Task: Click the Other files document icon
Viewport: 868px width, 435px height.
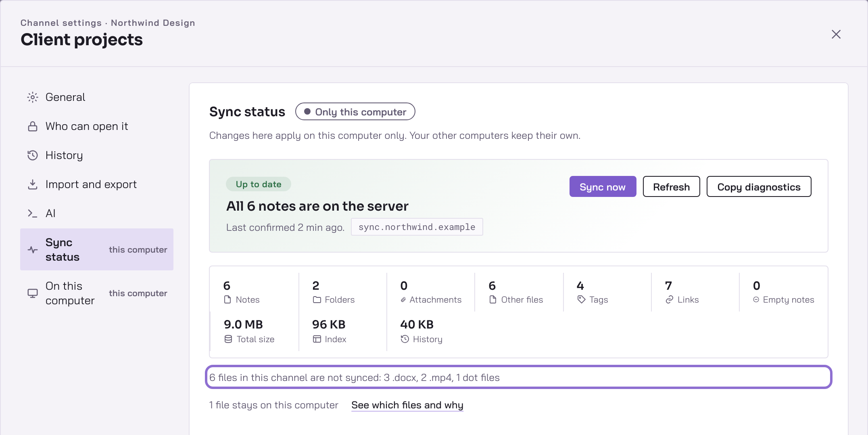Action: (493, 300)
